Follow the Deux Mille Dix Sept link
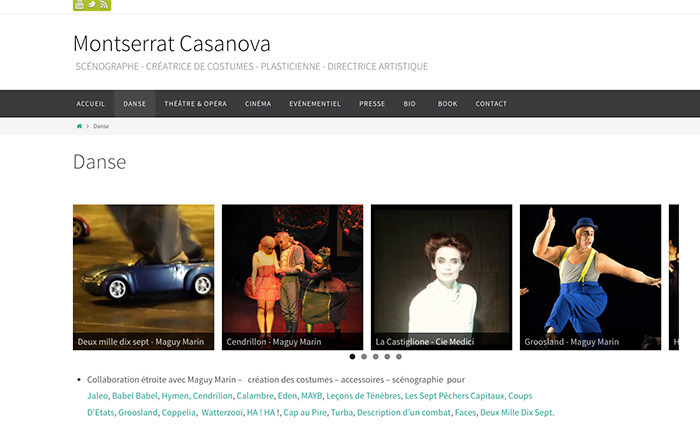This screenshot has height=427, width=700. [516, 412]
